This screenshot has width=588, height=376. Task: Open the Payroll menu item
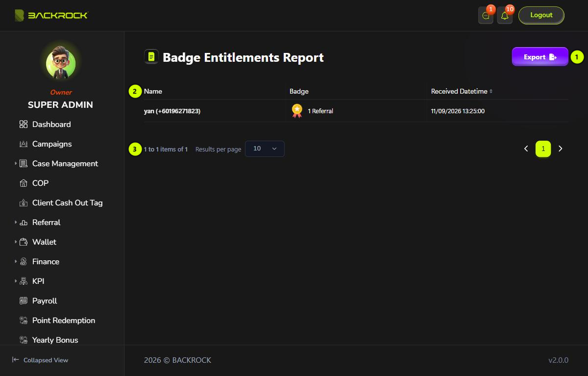click(x=45, y=301)
